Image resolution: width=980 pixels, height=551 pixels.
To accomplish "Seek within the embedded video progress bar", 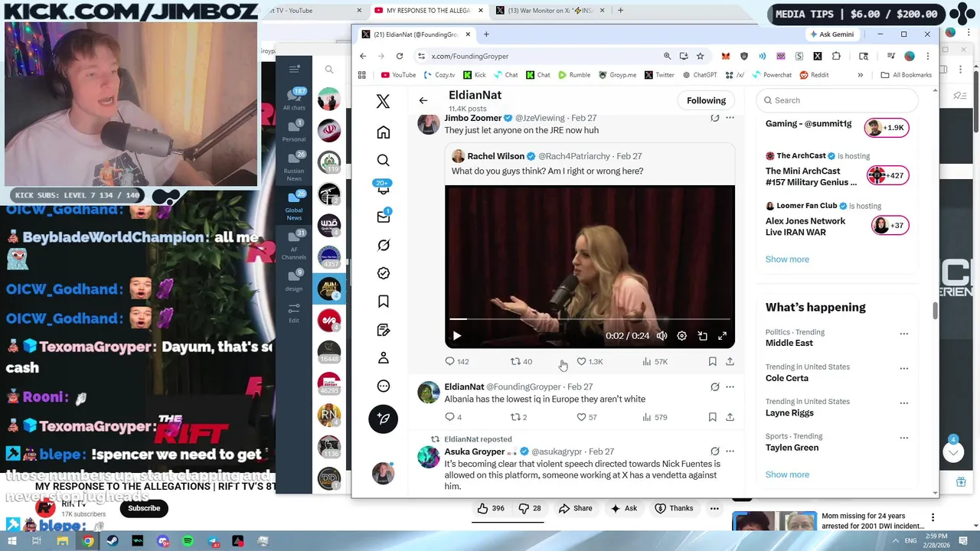I will tap(590, 319).
